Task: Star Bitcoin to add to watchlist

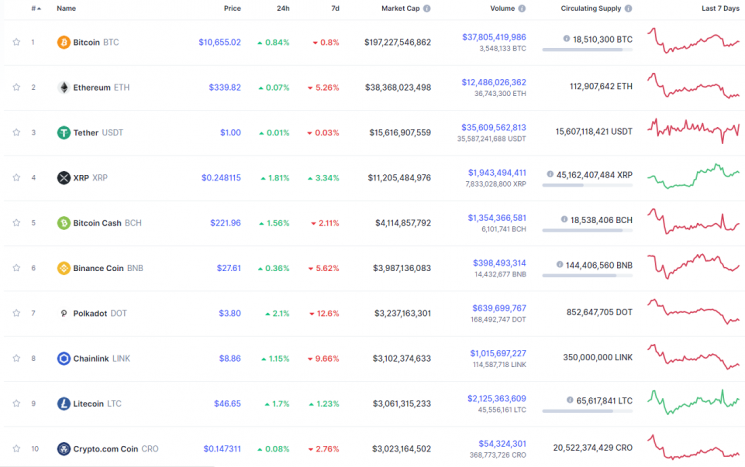Action: coord(16,42)
